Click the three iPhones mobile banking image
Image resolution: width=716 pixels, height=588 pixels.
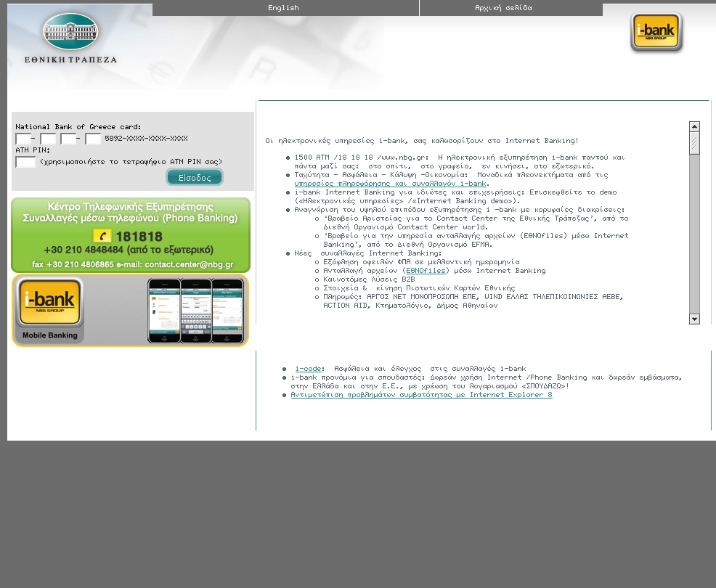(195, 311)
